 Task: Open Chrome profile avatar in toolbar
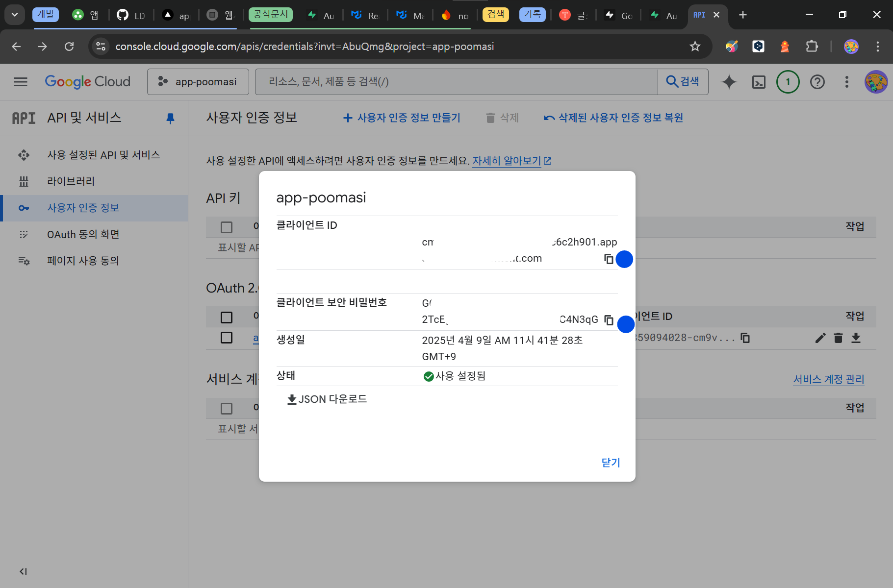(x=851, y=47)
